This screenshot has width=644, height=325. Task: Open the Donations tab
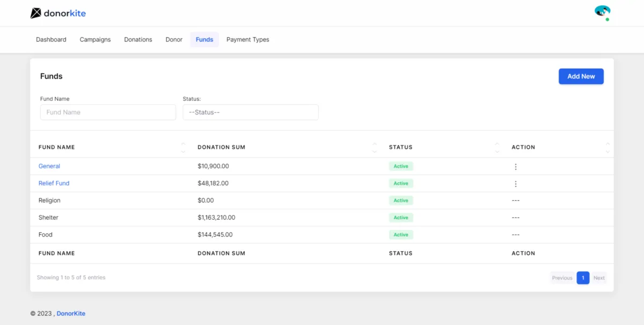pos(138,40)
